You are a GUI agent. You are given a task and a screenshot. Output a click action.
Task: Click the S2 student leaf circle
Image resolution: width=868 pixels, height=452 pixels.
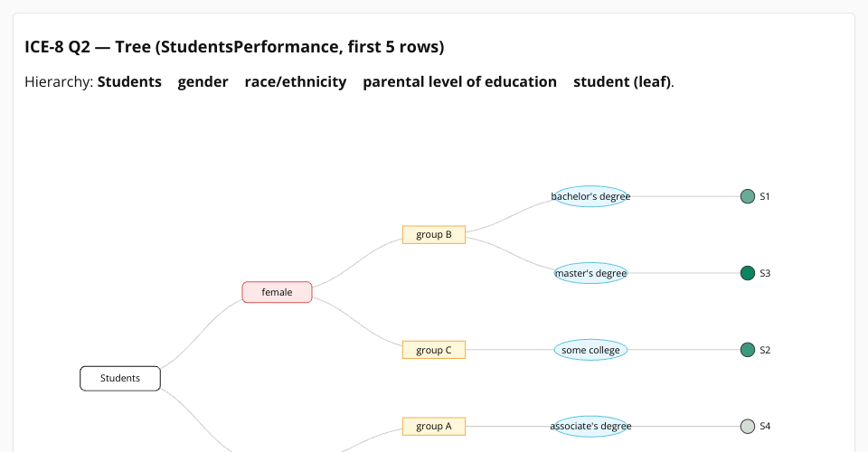[748, 350]
